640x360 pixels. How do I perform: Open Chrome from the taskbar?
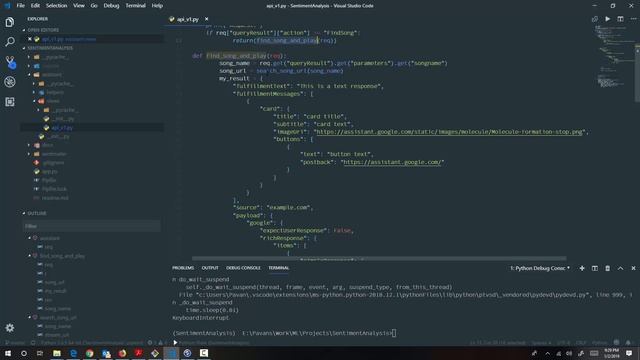tap(89, 353)
